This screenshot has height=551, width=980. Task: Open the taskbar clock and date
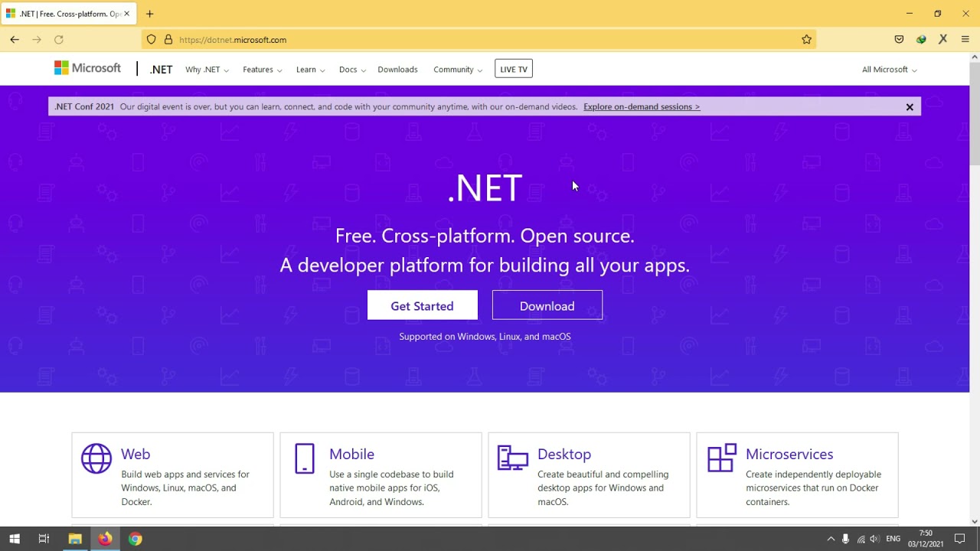[926, 539]
